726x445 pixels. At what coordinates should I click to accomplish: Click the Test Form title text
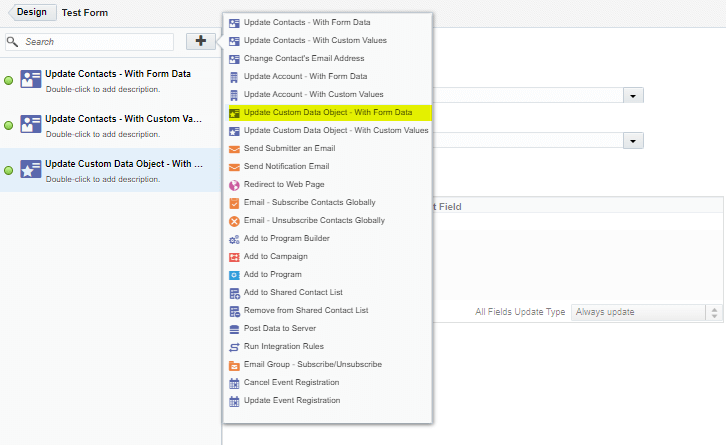[85, 13]
